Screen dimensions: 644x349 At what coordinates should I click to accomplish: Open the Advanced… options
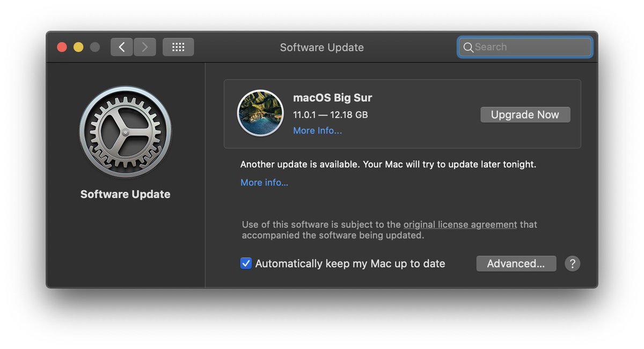(516, 264)
